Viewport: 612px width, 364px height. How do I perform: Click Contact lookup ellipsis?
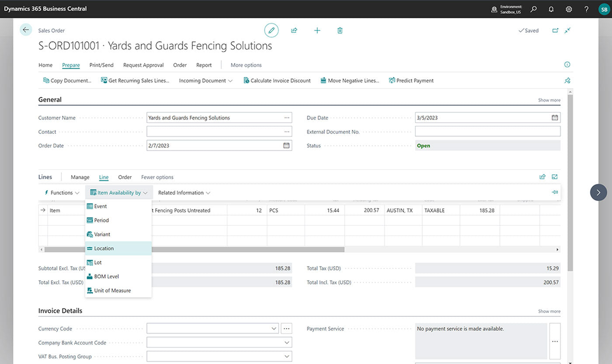tap(287, 132)
